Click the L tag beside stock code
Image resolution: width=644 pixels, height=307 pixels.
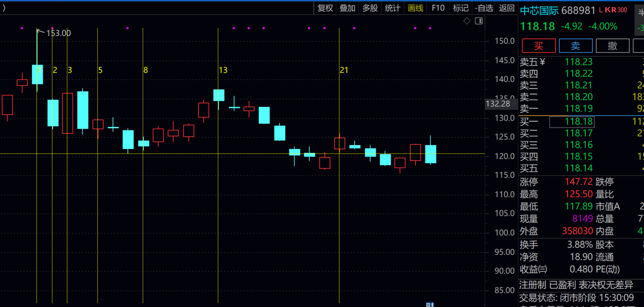pos(601,10)
